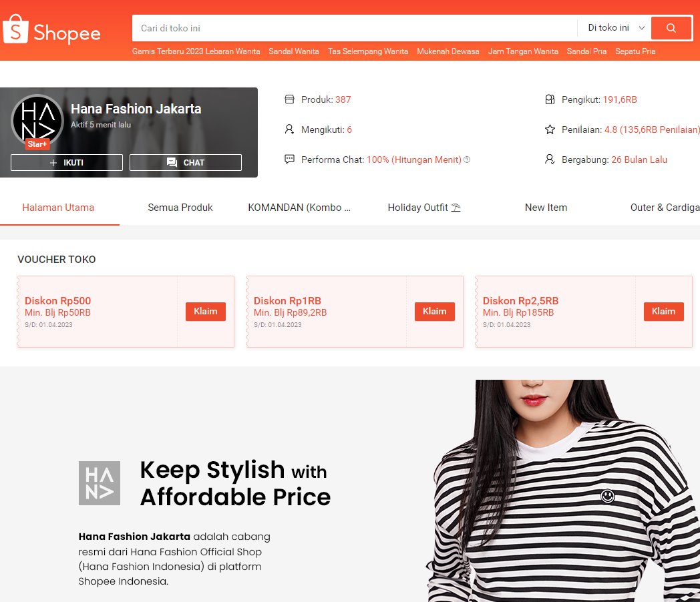700x602 pixels.
Task: Open the "Sepatu Pria" suggestion link
Action: click(635, 51)
